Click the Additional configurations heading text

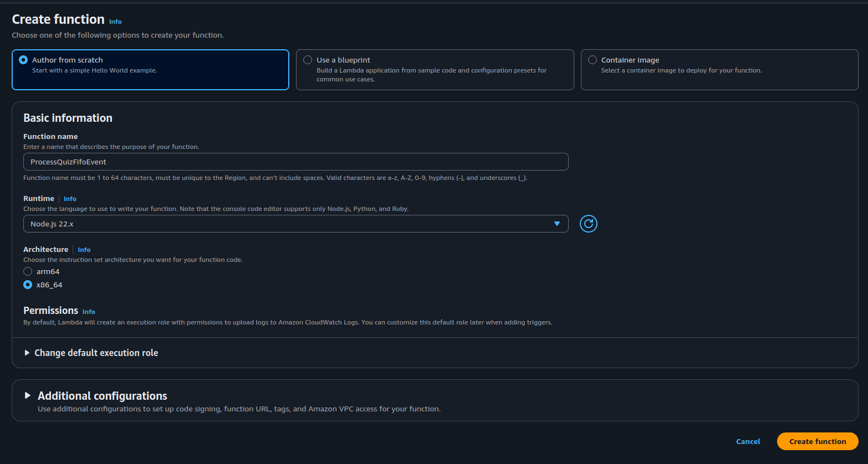103,395
